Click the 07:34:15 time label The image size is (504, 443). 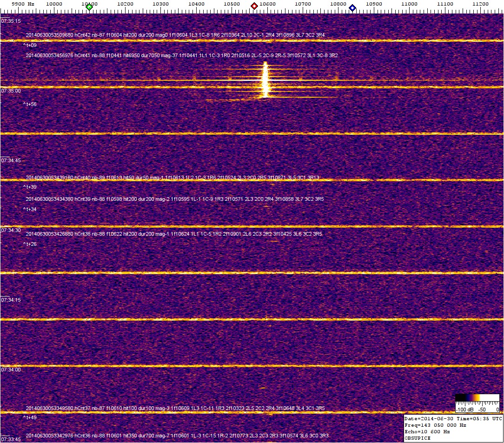[x=11, y=300]
